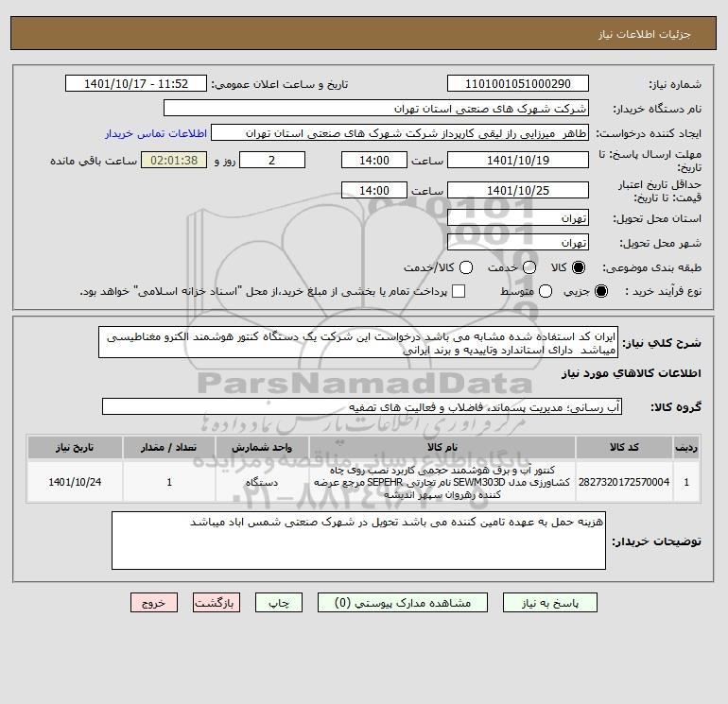728x704 pixels.
Task: Click product code 2827320172570004 cell
Action: pyautogui.click(x=624, y=482)
